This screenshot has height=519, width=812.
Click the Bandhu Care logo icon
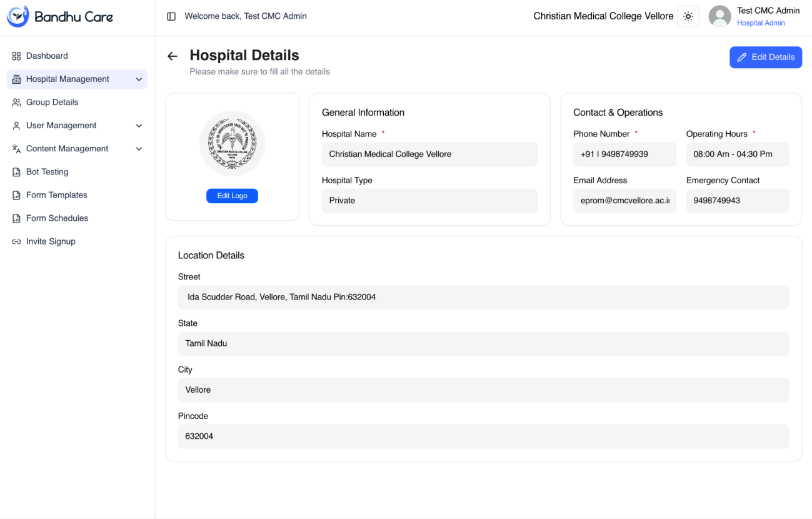18,17
